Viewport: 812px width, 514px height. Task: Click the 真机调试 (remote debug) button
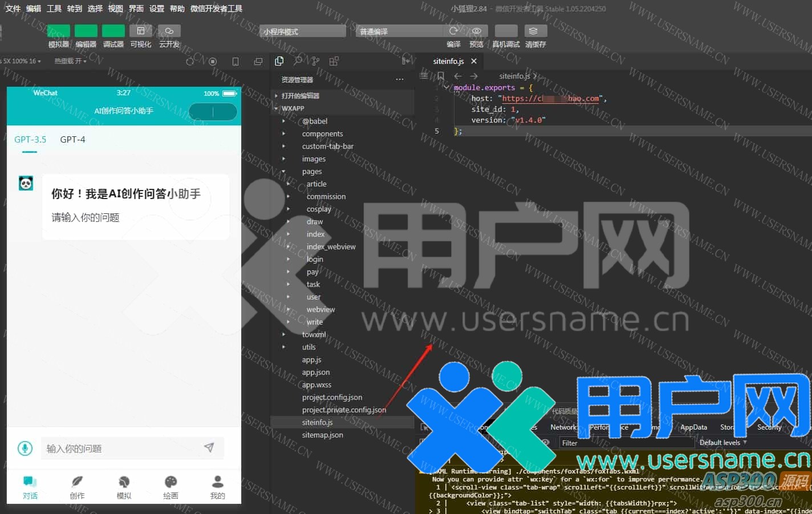[506, 31]
